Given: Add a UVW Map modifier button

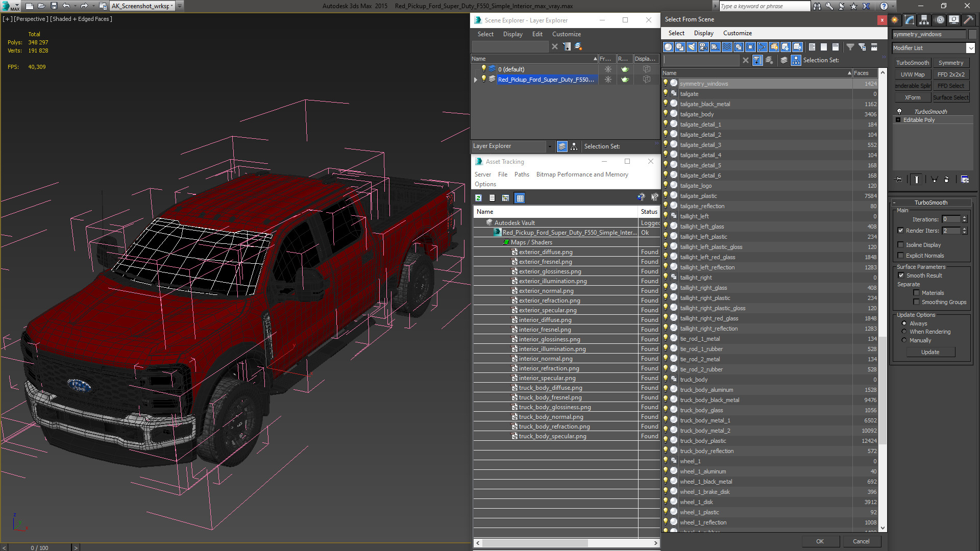Looking at the screenshot, I should 912,74.
